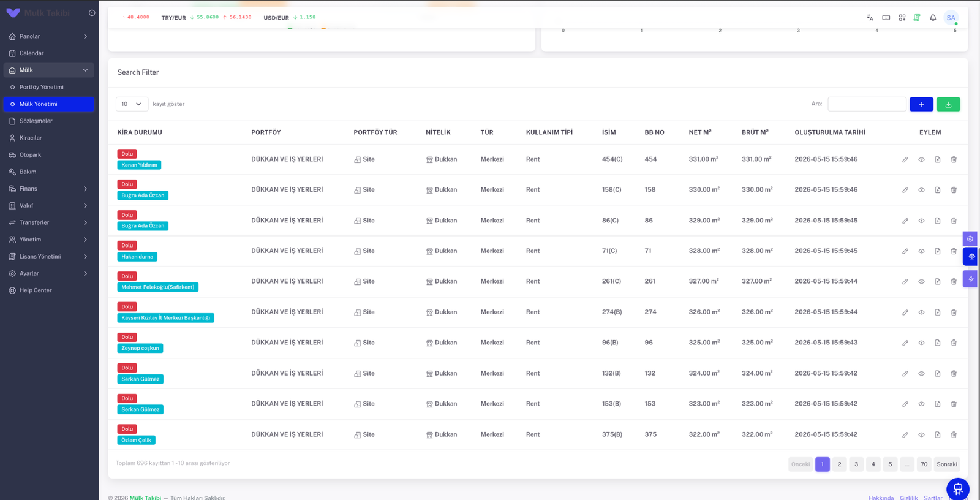Open document icon for row 86(C)
The width and height of the screenshot is (980, 500).
[938, 221]
